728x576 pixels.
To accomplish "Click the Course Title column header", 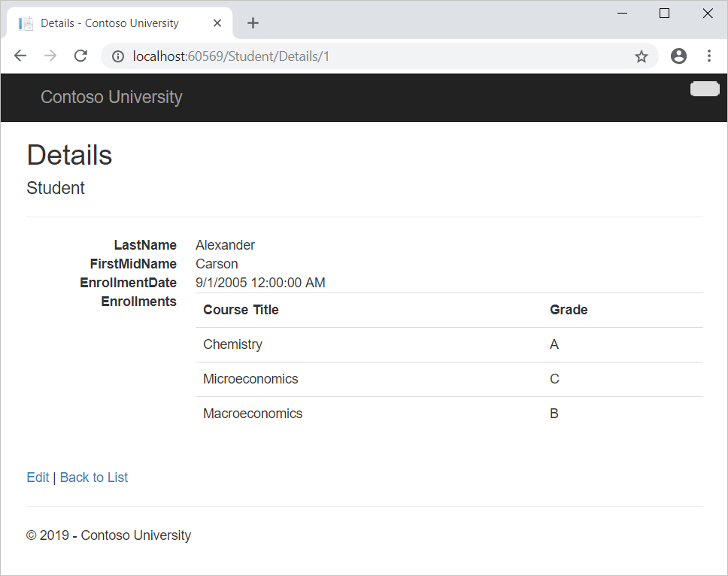I will (x=241, y=309).
